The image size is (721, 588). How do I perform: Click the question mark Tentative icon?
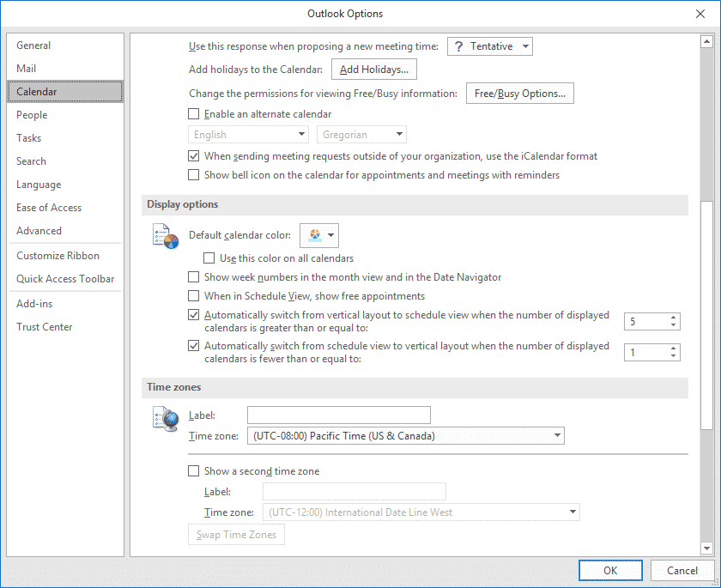pyautogui.click(x=458, y=46)
